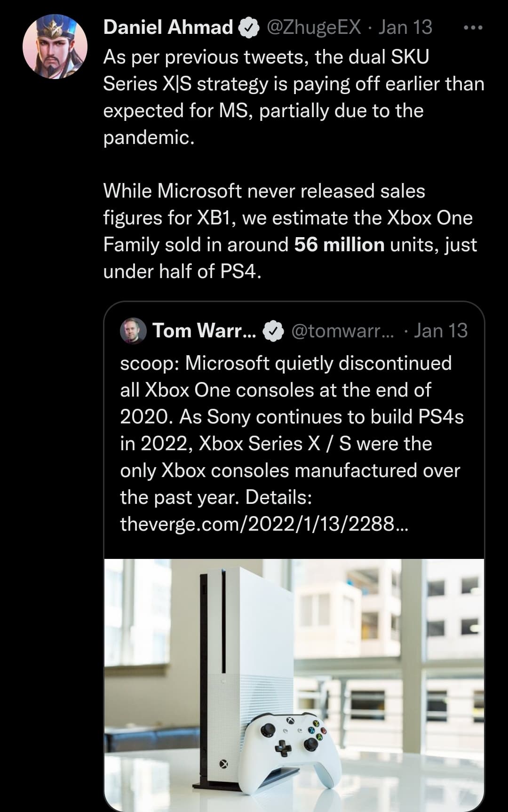Open the three-dot more options menu
Viewport: 508px width, 812px height.
point(473,28)
